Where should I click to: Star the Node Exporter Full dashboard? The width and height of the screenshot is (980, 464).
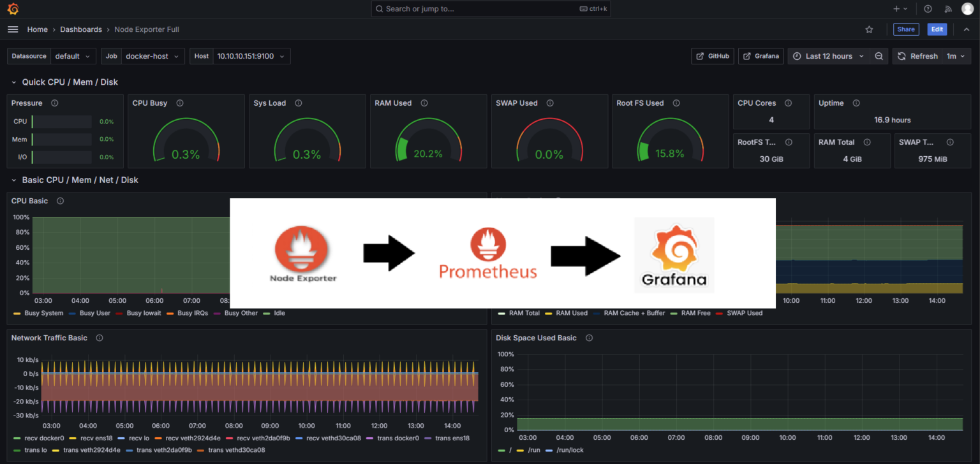tap(869, 29)
